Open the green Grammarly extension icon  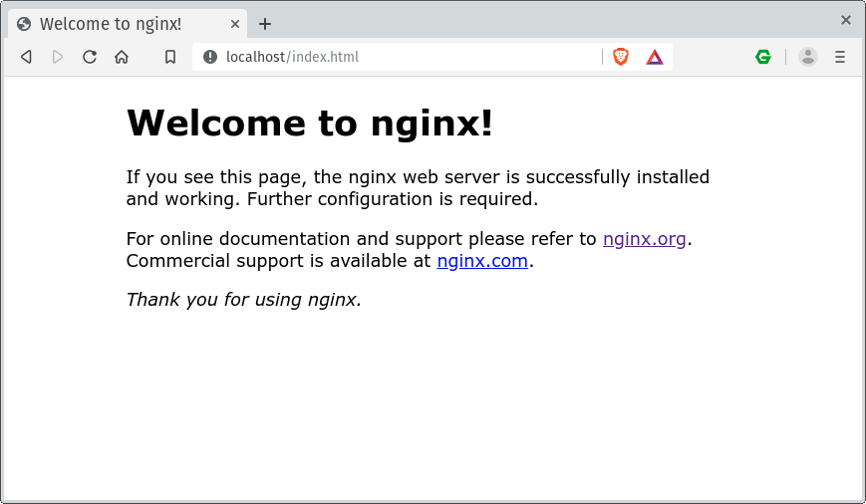point(763,57)
